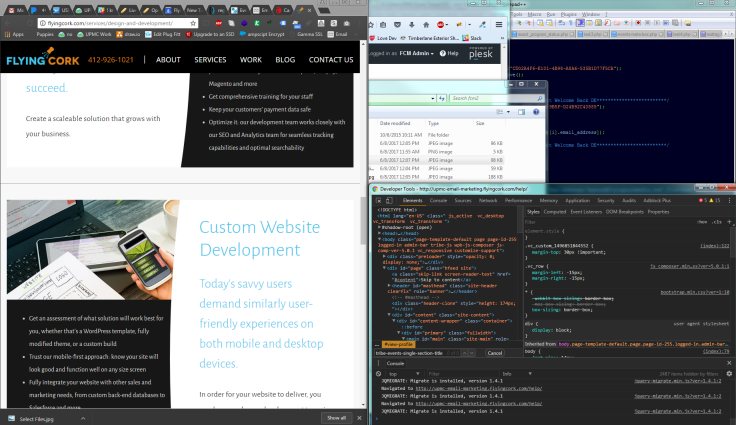Toggle device toolbar icon in DevTools
This screenshot has width=736, height=425.
coord(389,201)
